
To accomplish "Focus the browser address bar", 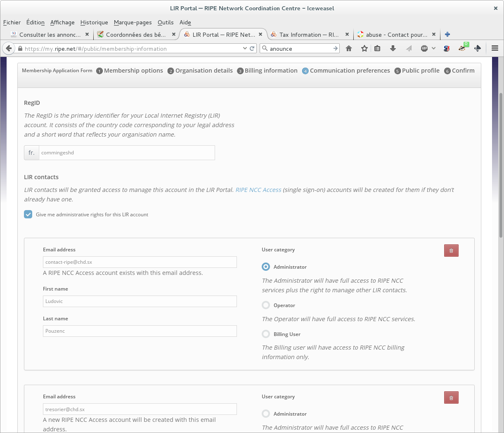I will (132, 49).
